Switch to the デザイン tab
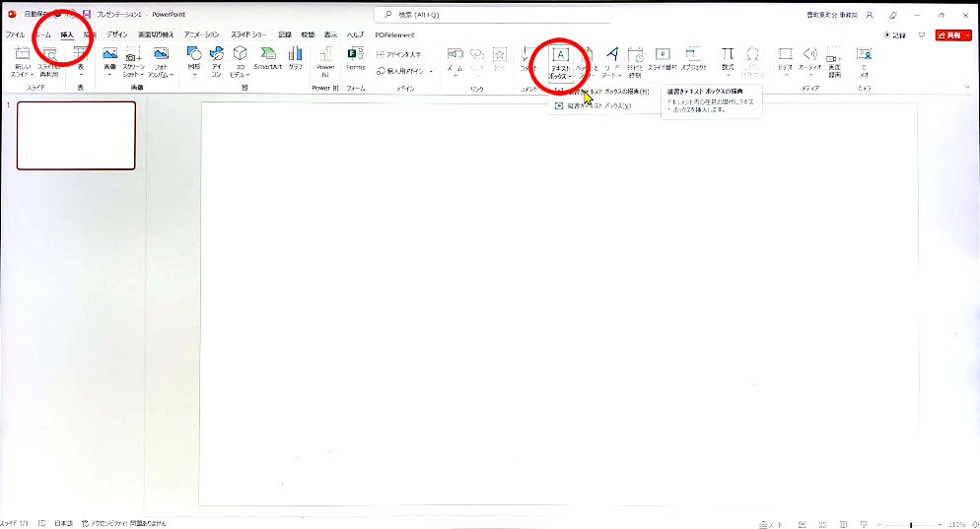Screen dimensions: 980x529 tap(117, 35)
